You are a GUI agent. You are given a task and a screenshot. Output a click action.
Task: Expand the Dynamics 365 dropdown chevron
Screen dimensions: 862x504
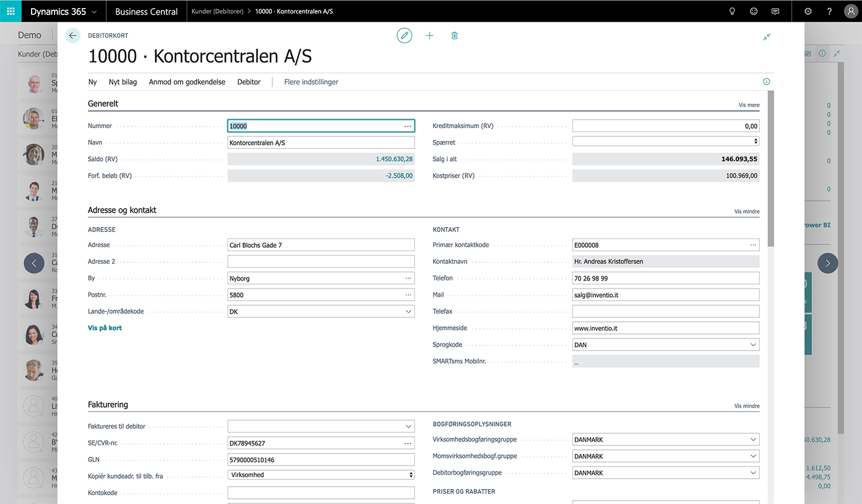94,11
